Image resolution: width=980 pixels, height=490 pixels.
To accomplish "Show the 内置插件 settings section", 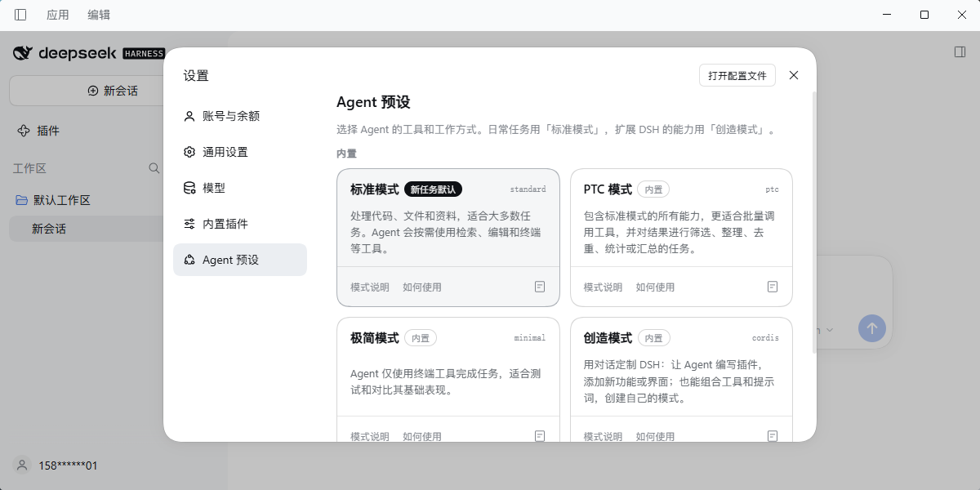I will (240, 224).
